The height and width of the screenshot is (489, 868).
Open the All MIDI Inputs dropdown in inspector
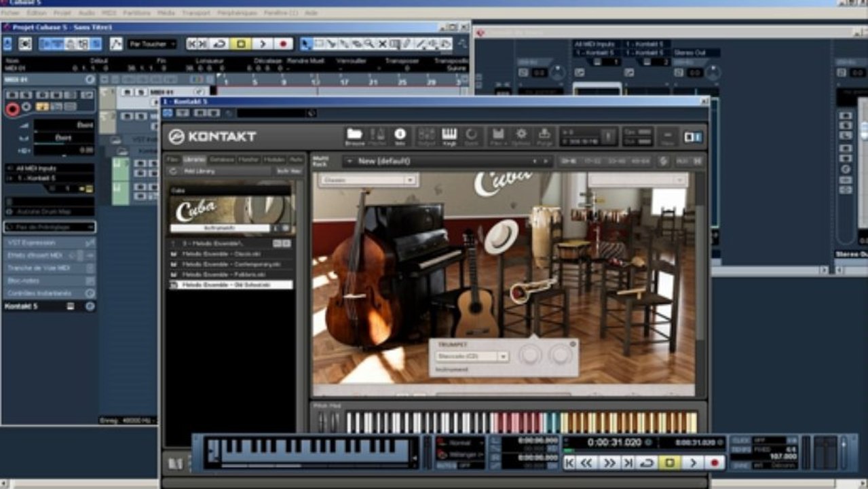(50, 168)
